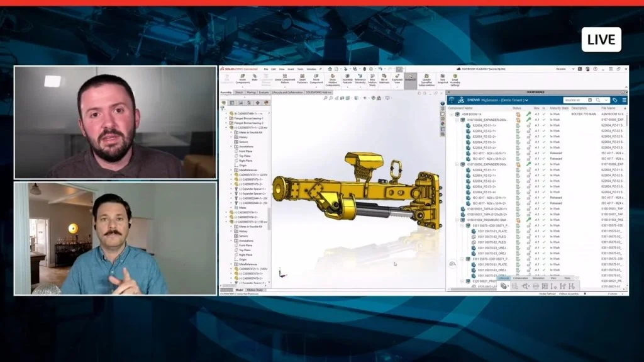
Task: Open Lifecycle tab in ENOVIA bottom bar
Action: (x=504, y=278)
